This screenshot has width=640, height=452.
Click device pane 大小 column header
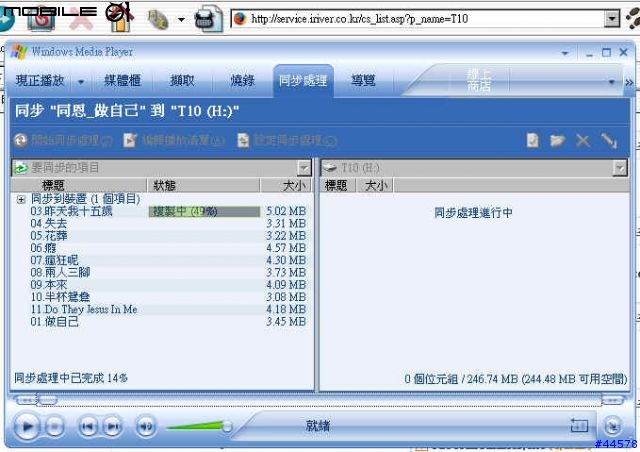coord(376,185)
